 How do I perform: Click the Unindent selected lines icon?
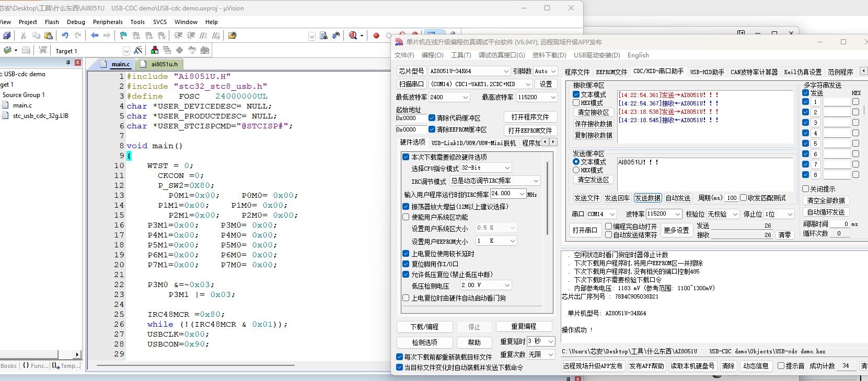point(191,35)
